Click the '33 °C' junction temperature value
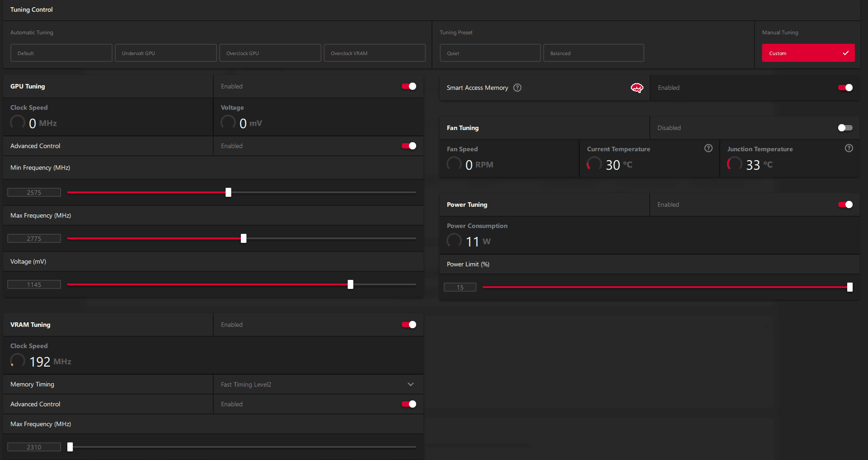The image size is (868, 460). click(x=759, y=165)
